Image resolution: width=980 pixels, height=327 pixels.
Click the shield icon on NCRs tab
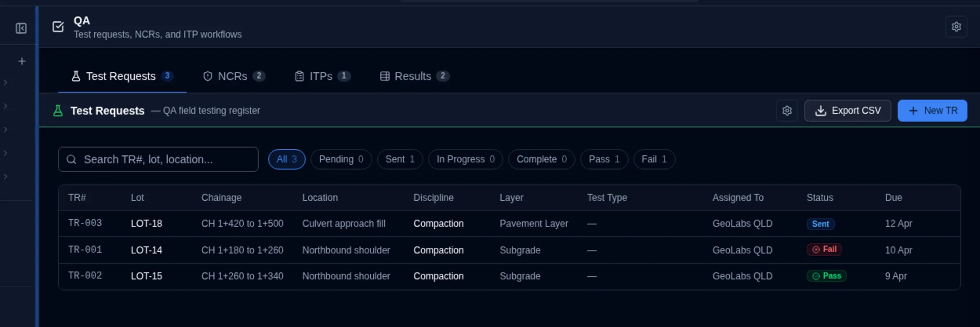point(207,76)
